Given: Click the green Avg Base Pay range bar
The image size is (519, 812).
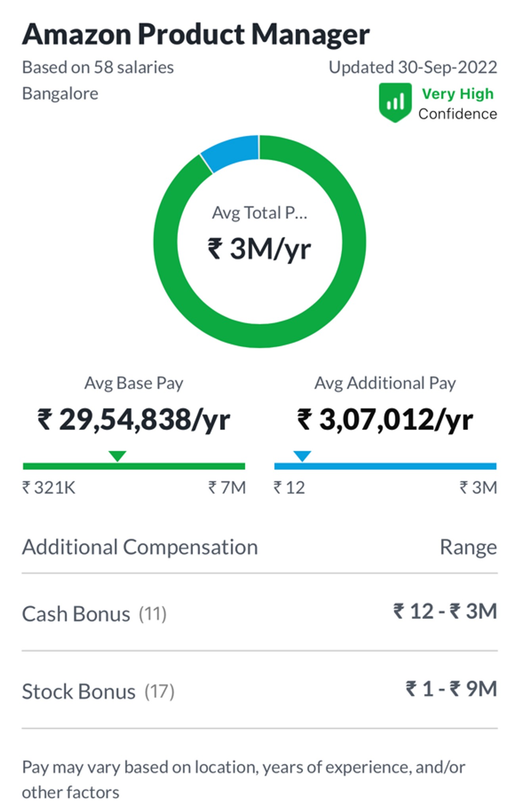Looking at the screenshot, I should [x=134, y=466].
